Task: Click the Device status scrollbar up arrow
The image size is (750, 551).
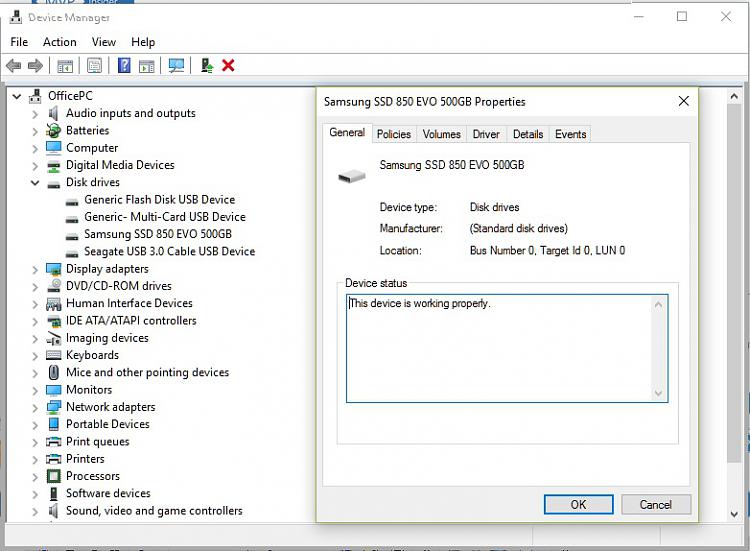Action: coord(658,304)
